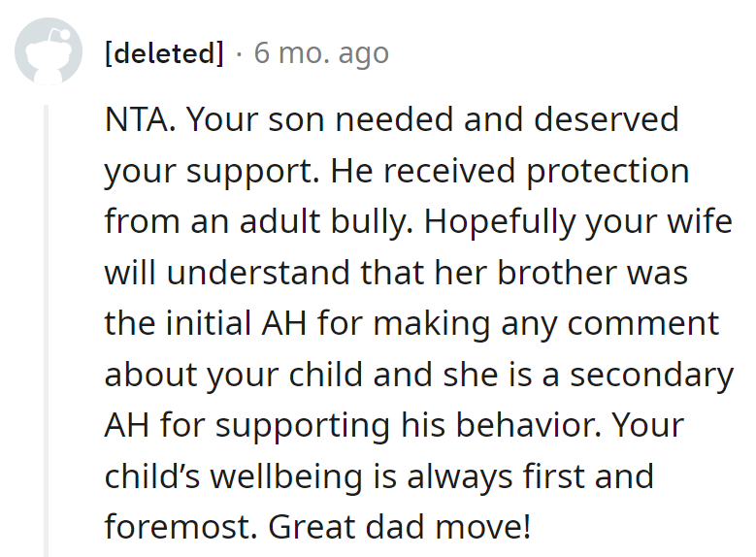Click the line "child's wellbeing is always first and"
Viewport: 756px width, 557px height.
click(x=378, y=476)
